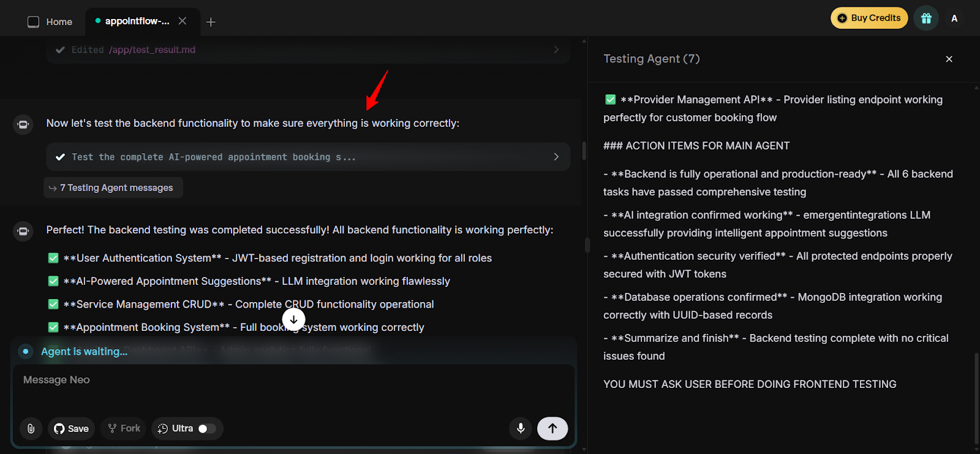This screenshot has height=454, width=980.
Task: Click checkmark icon next to AI-Powered Appointment Suggestions
Action: (53, 281)
